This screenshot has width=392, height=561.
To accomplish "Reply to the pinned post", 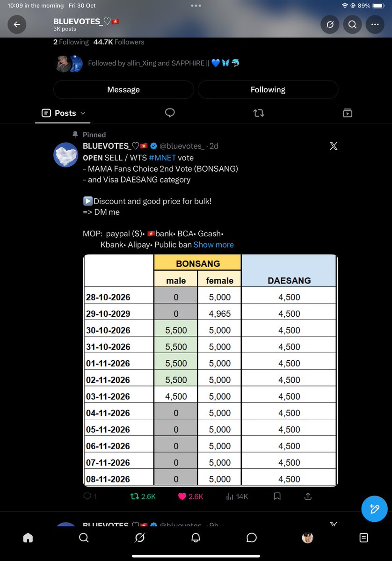I will [90, 496].
